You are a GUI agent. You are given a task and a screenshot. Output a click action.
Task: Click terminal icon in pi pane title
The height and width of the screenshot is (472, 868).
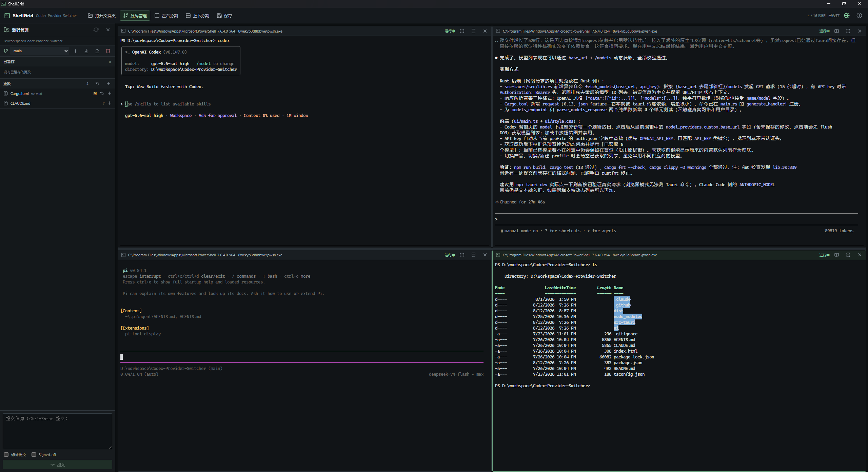[123, 255]
